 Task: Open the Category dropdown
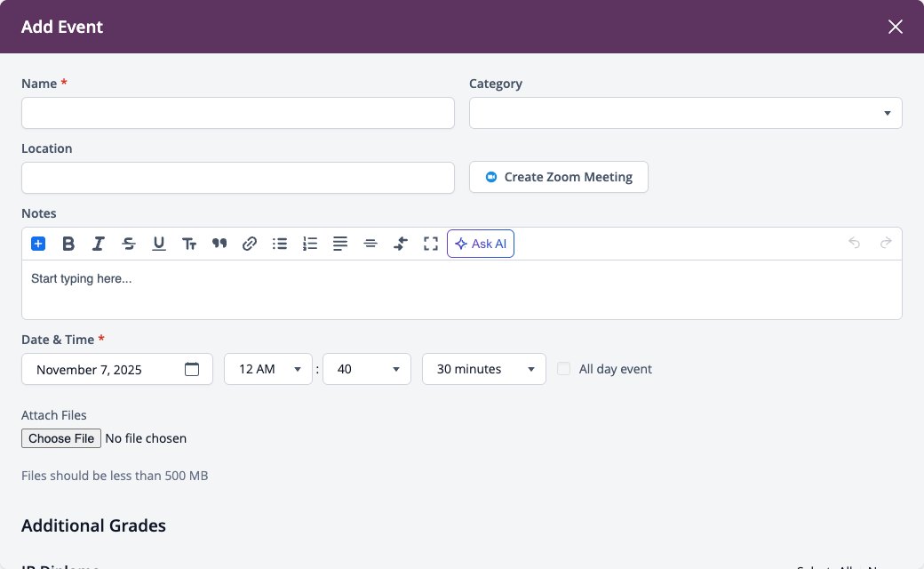[x=685, y=113]
